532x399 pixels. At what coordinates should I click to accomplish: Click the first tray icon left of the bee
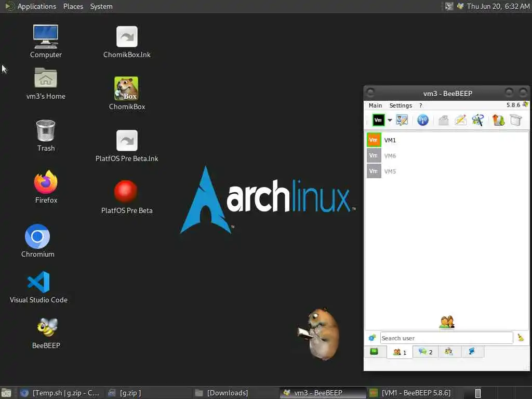pyautogui.click(x=449, y=6)
